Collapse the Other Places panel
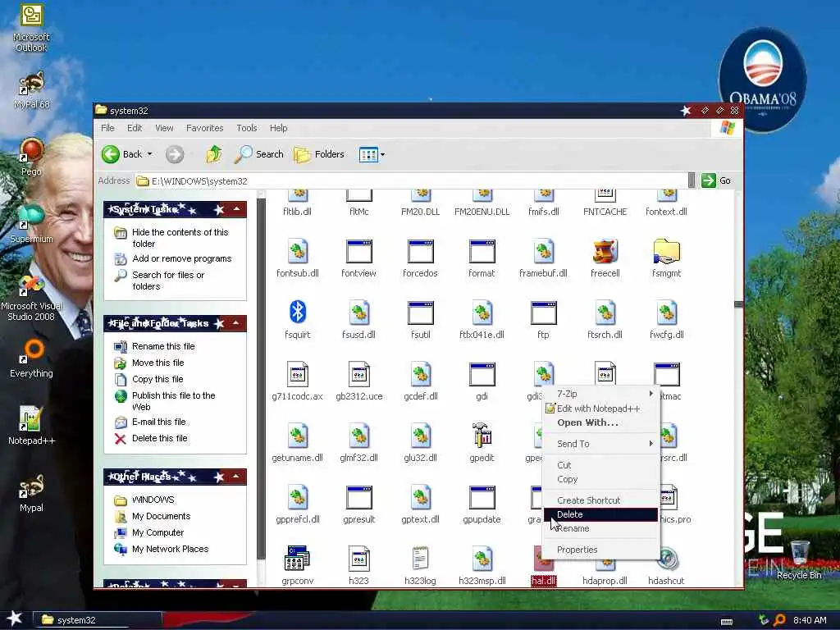The width and height of the screenshot is (840, 630). pos(236,477)
